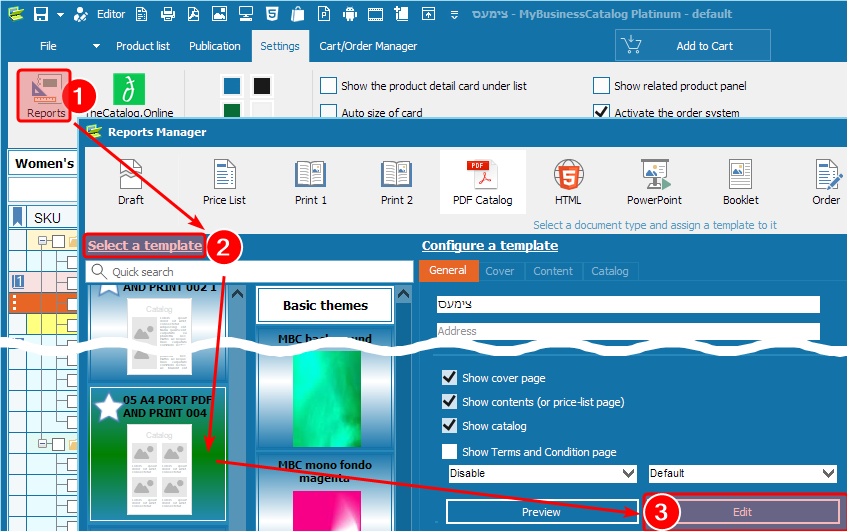Open the File menu dropdown arrow

[x=96, y=46]
